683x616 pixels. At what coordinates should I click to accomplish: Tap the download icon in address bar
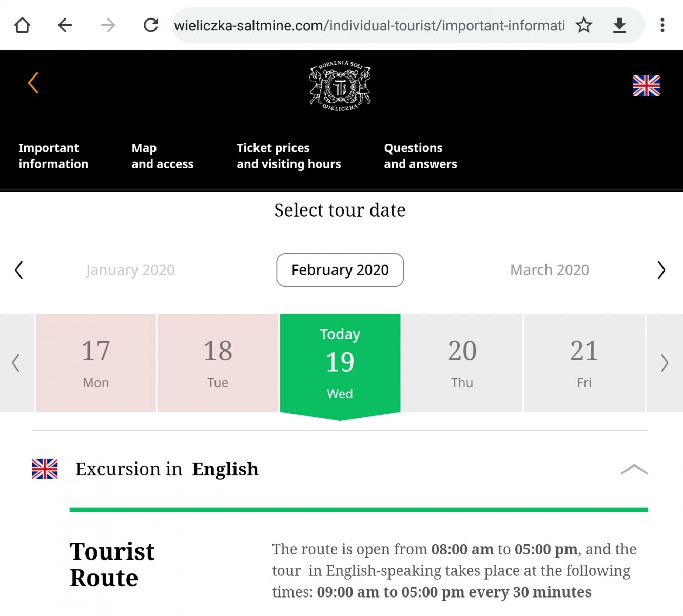coord(619,25)
